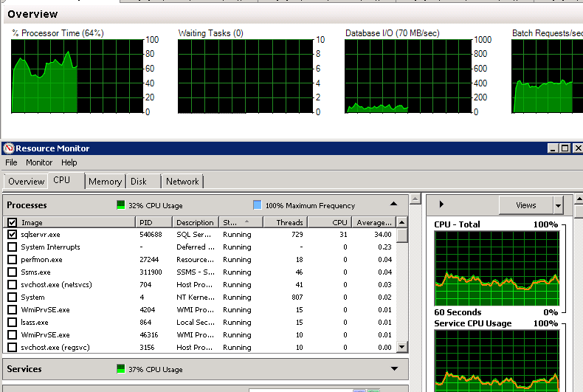Screen dimensions: 583x392
Task: Switch to the Memory tab
Action: 106,182
